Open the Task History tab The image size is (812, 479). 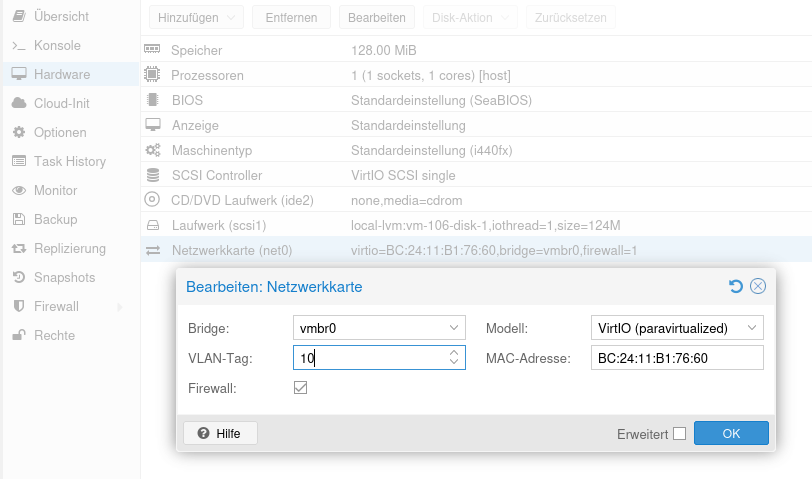pyautogui.click(x=69, y=161)
